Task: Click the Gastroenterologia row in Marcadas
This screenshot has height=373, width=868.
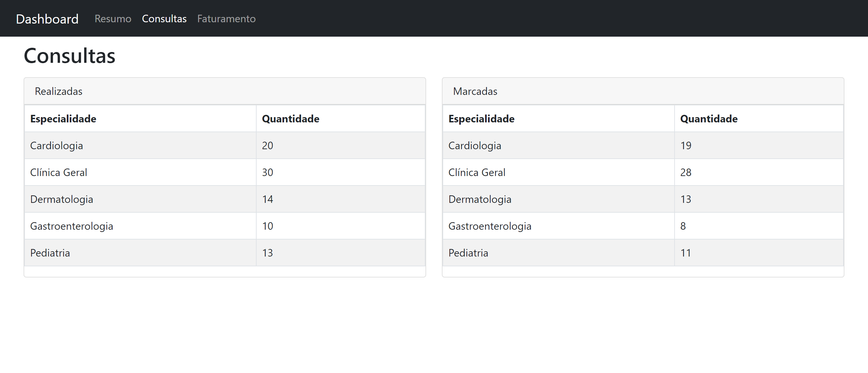Action: (490, 226)
